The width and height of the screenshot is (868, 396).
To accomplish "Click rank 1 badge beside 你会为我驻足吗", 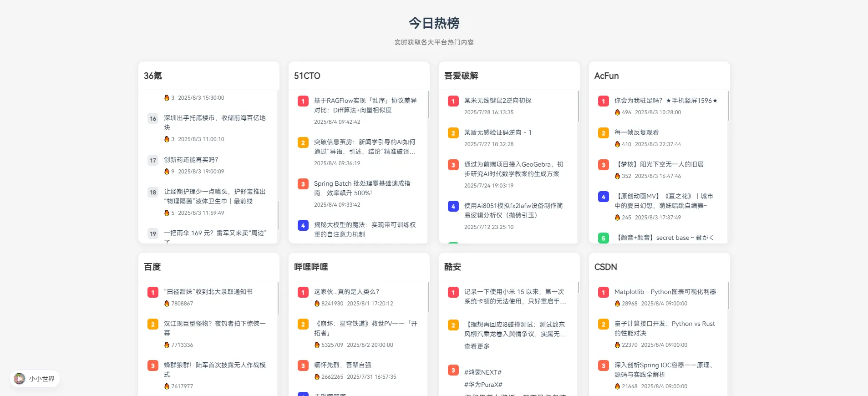I will (604, 101).
